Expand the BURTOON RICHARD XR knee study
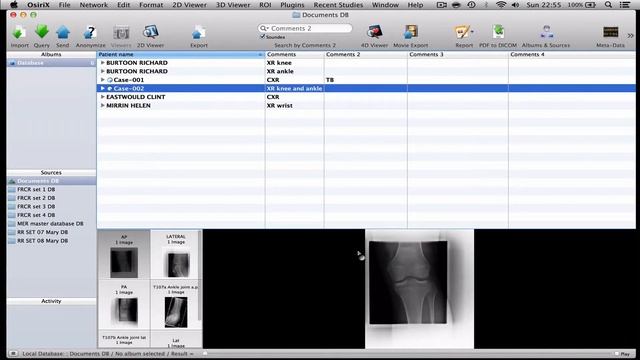Viewport: 640px width, 360px height. 102,63
